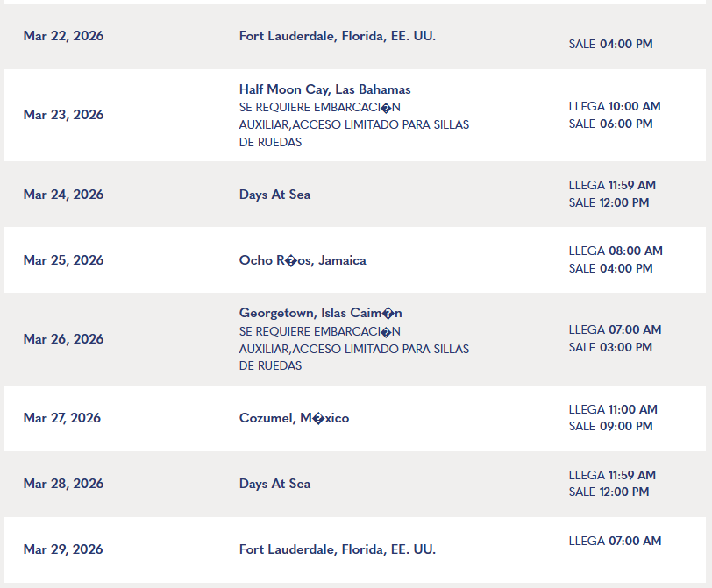Open Georgetown, Islas Caimán port
This screenshot has width=712, height=588.
(320, 313)
